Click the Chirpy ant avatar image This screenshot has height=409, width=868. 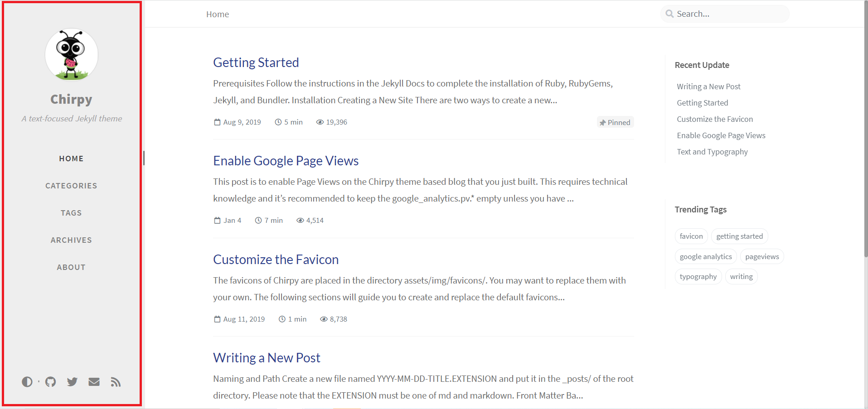(x=72, y=55)
